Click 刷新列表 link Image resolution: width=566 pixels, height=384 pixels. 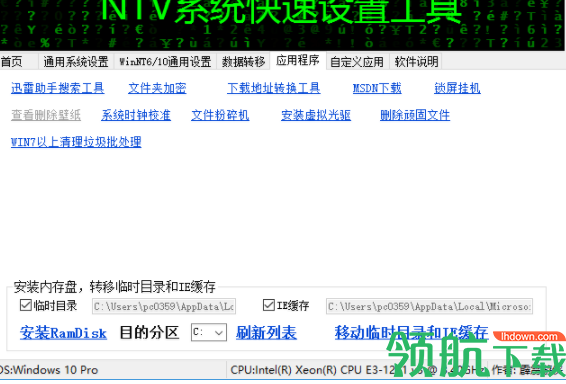pyautogui.click(x=266, y=333)
